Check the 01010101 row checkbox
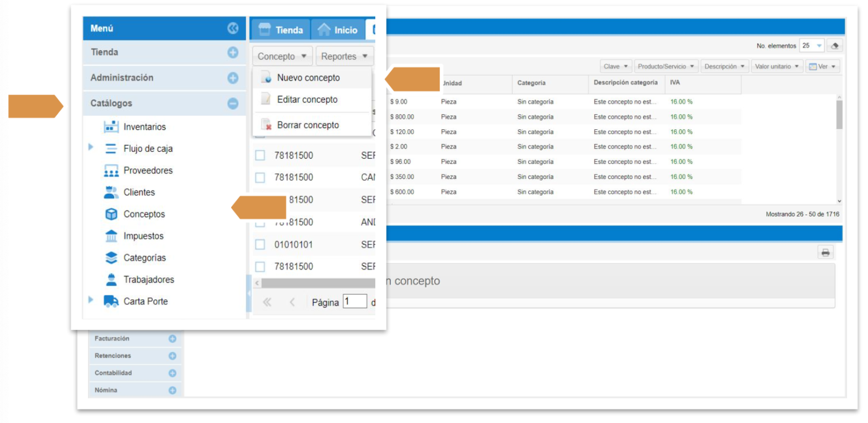Viewport: 868px width, 423px height. point(260,245)
